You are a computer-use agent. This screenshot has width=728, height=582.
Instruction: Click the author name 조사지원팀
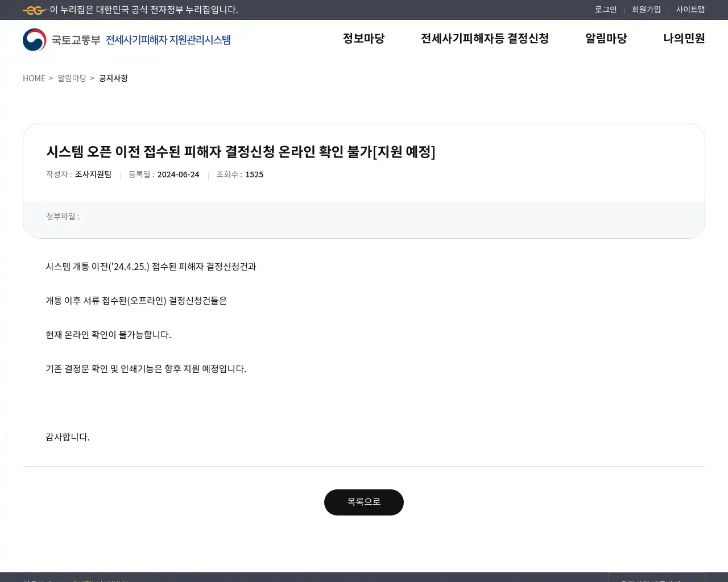tap(93, 174)
